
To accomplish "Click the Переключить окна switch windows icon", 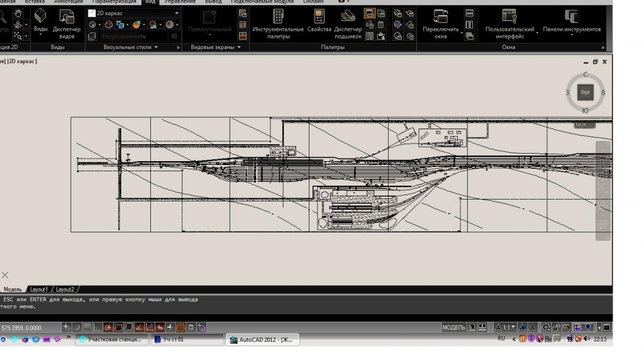I will (x=441, y=16).
